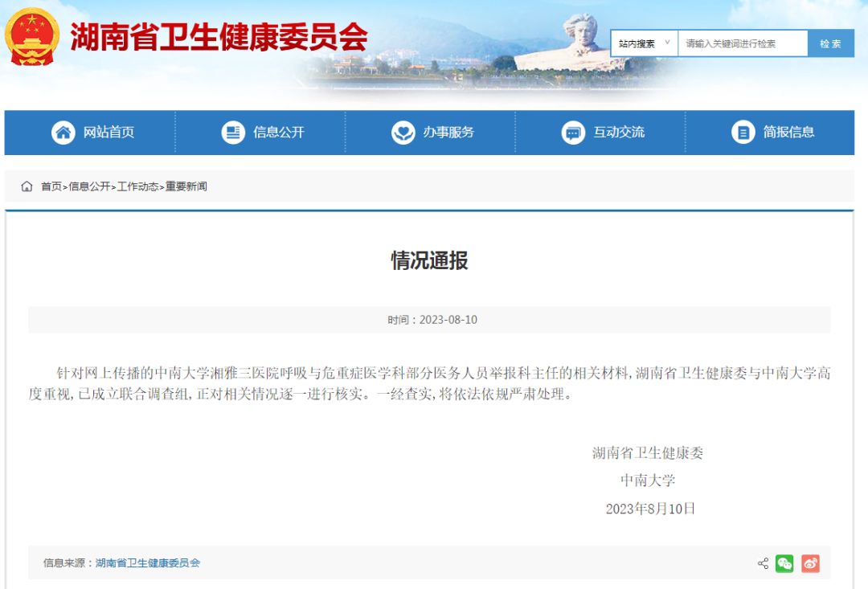The height and width of the screenshot is (589, 868).
Task: Go to 工作动态 in breadcrumb
Action: pyautogui.click(x=137, y=186)
